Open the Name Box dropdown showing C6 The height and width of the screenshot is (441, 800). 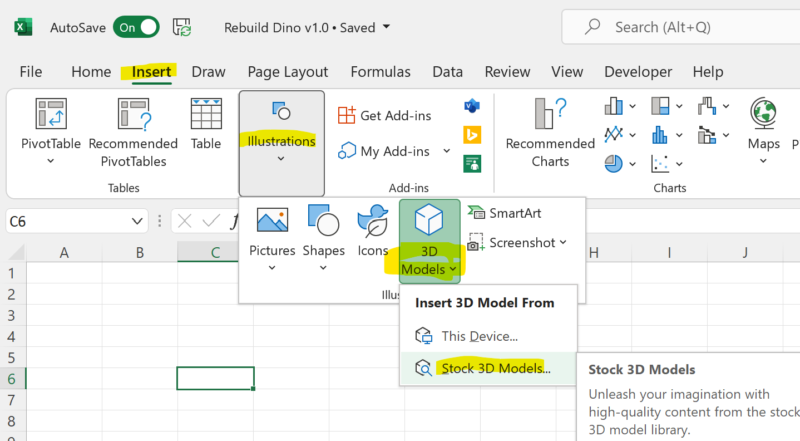pyautogui.click(x=137, y=222)
